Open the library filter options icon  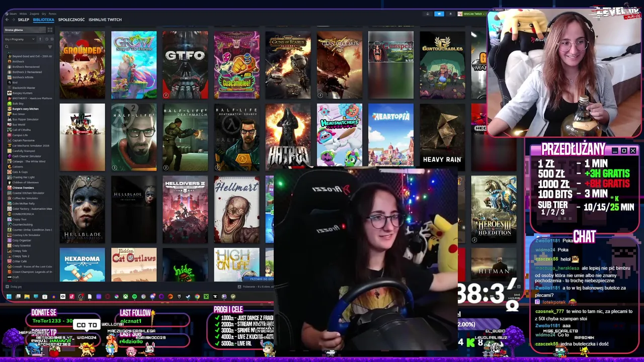coord(50,47)
